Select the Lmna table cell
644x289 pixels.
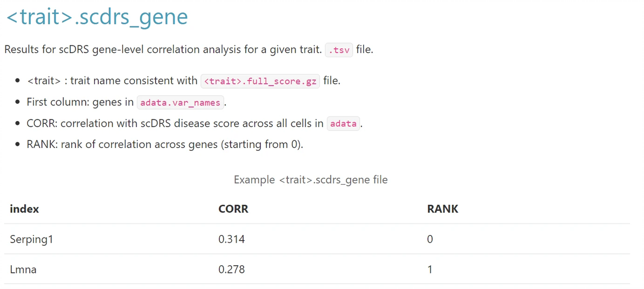[x=23, y=269]
